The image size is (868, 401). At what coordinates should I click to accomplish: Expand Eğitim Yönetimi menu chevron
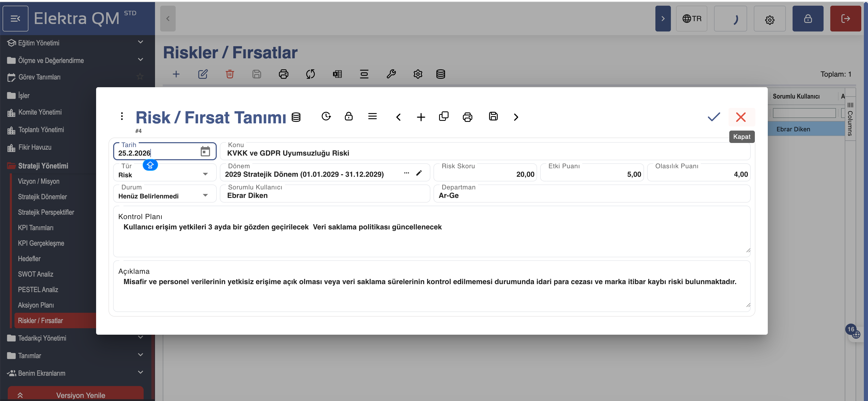(141, 42)
